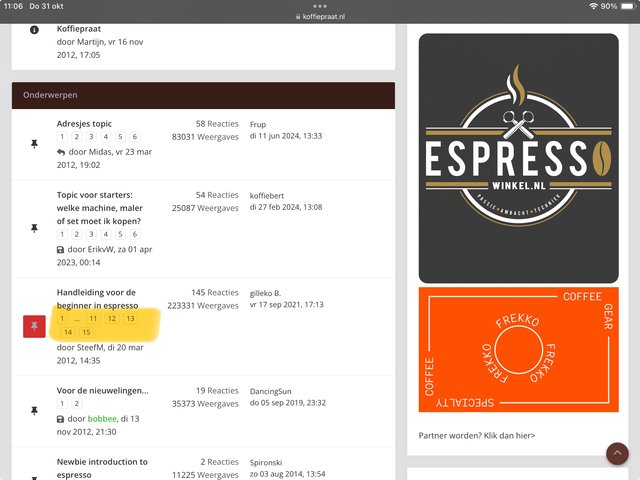Open the Koffiepraat announcement topic
This screenshot has width=640, height=480.
(x=79, y=29)
